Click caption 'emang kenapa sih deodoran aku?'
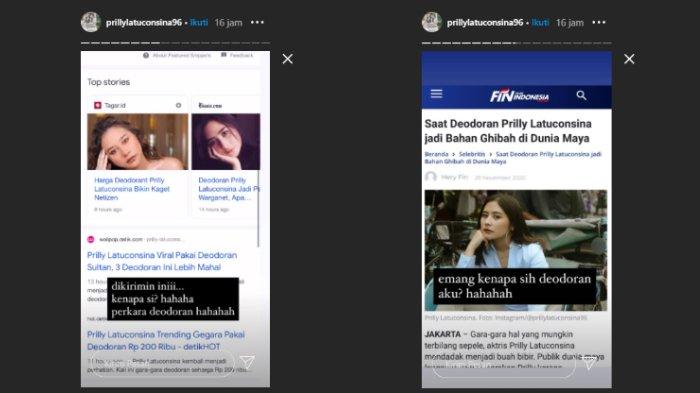Viewport: 700px width, 393px height. coord(514,286)
